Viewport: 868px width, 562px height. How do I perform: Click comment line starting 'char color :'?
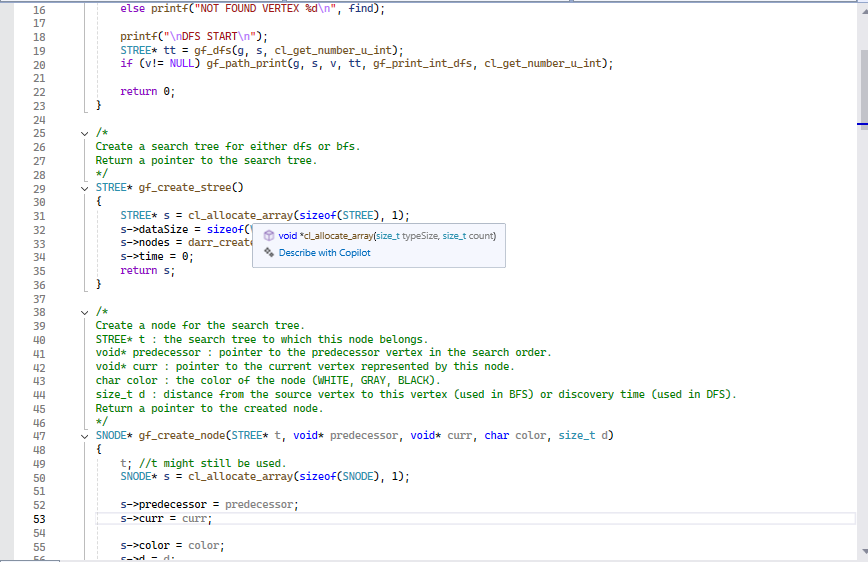tap(268, 380)
